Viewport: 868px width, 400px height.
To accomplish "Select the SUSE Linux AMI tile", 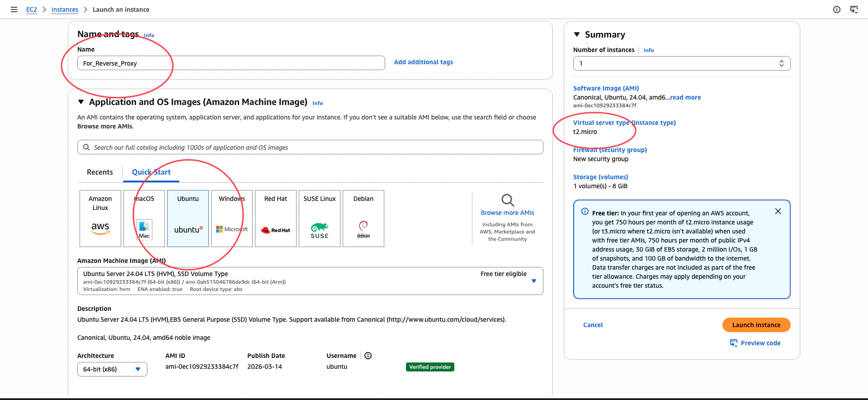I will pos(320,219).
